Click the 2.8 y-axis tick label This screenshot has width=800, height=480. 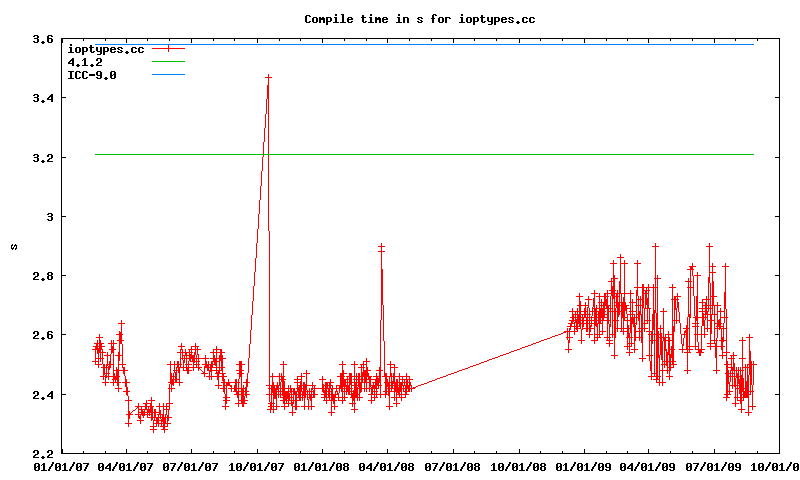(42, 275)
